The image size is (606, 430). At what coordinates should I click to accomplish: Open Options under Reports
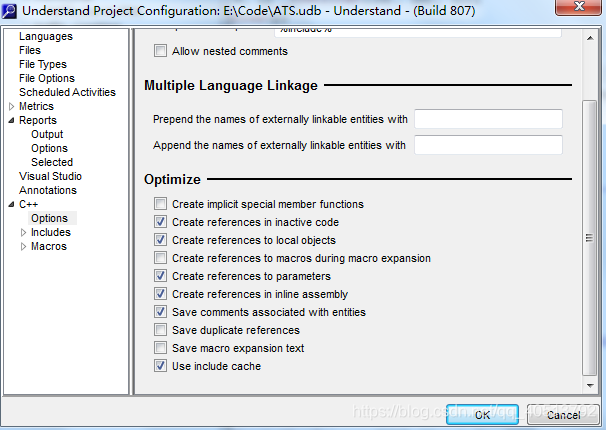49,148
